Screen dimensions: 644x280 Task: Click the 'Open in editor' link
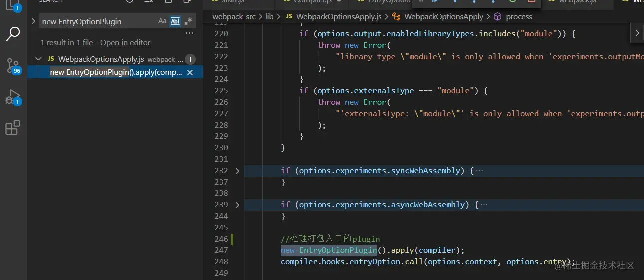pyautogui.click(x=125, y=43)
